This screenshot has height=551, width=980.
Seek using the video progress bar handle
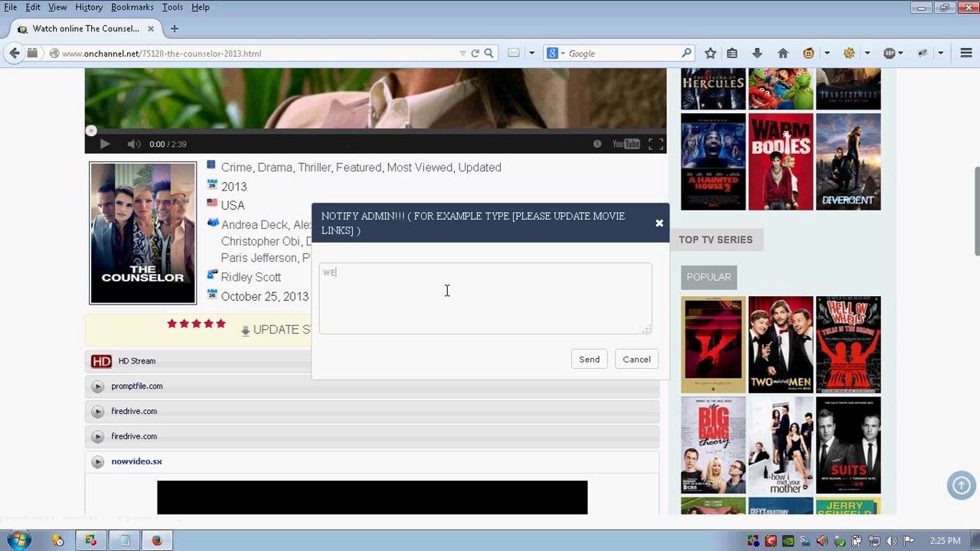tap(91, 131)
